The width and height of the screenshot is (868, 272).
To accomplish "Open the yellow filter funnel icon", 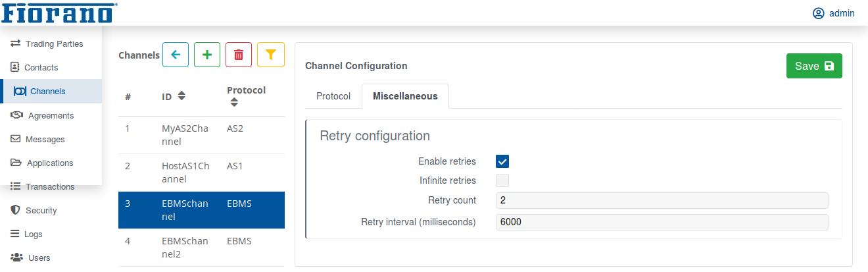I will click(271, 55).
